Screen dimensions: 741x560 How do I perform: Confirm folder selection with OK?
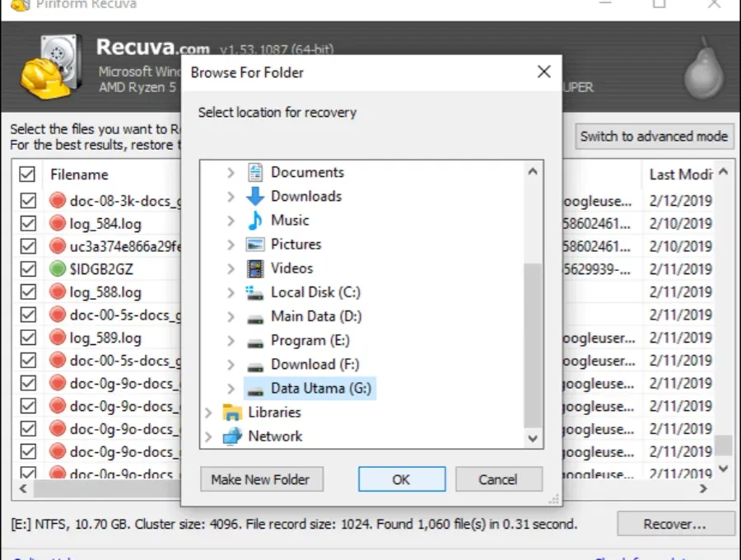click(x=402, y=479)
